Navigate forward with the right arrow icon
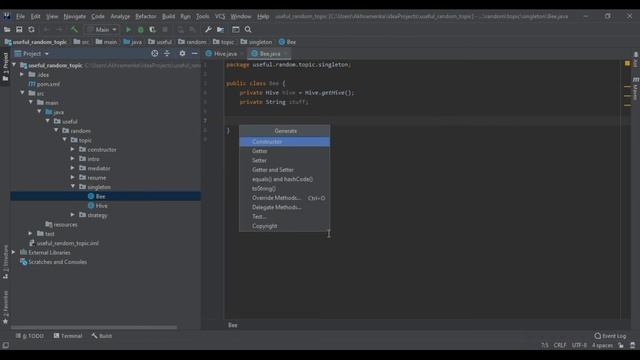640x360 pixels. [x=60, y=29]
